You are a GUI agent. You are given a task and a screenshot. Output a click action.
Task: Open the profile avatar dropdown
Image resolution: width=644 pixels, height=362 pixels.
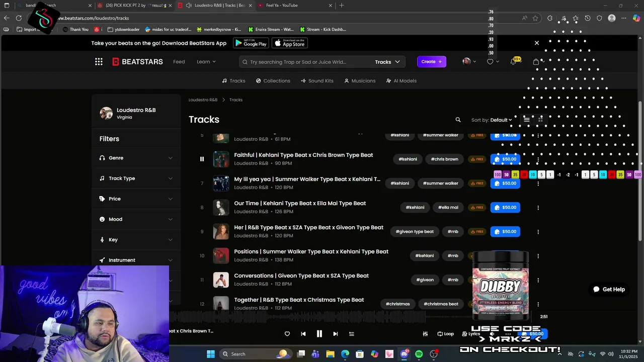(x=469, y=62)
